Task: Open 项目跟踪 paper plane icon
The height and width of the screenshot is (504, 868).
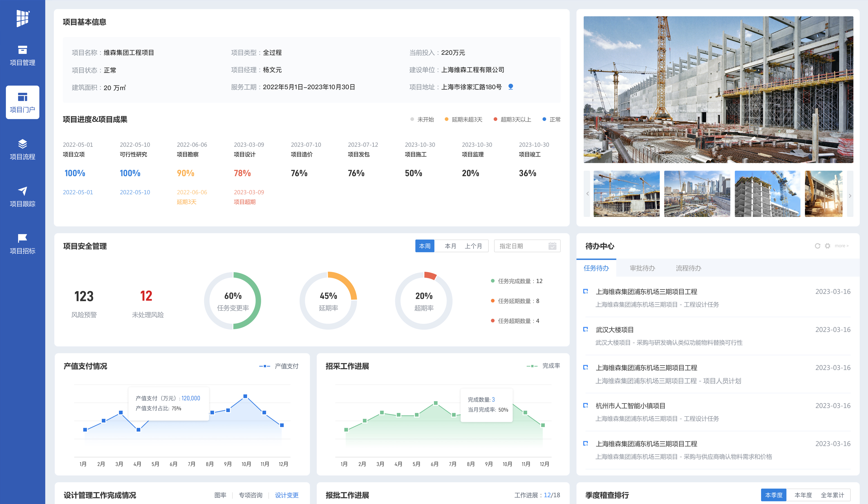Action: tap(22, 191)
